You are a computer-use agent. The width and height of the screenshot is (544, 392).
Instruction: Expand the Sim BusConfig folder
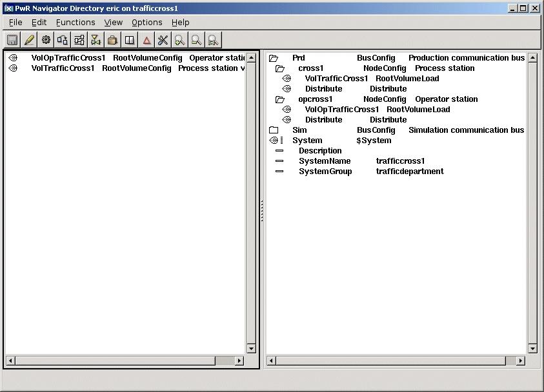point(274,130)
